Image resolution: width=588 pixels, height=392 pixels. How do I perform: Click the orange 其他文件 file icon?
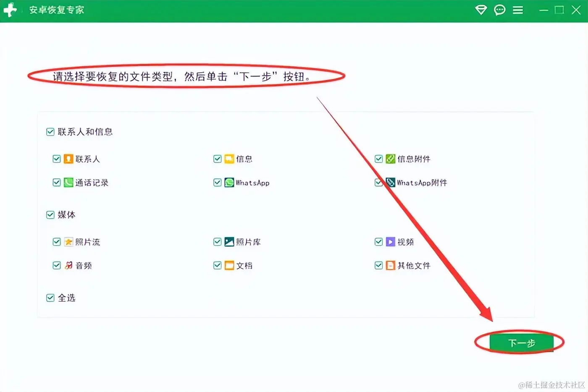[391, 265]
